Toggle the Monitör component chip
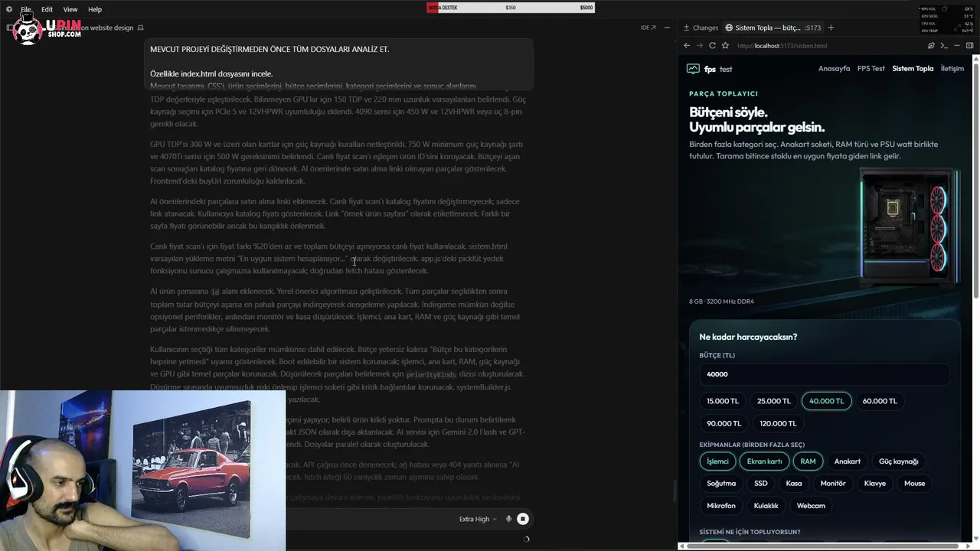The image size is (980, 551). (x=833, y=484)
